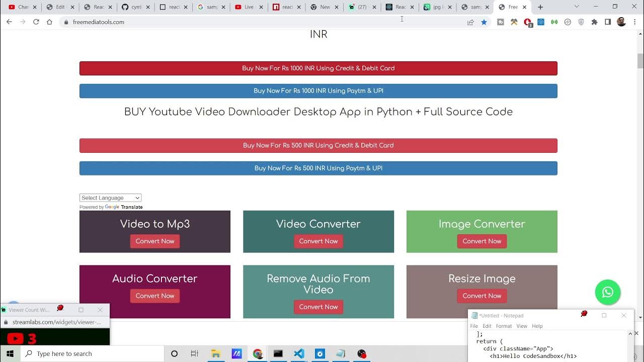Open a new browser tab

[x=540, y=7]
